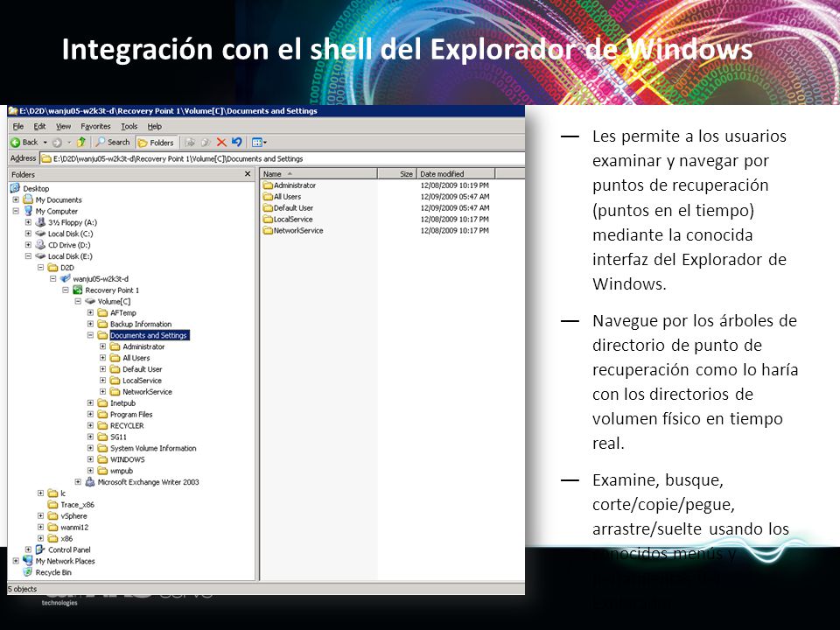The image size is (840, 630).
Task: Open the View menu
Action: click(63, 126)
